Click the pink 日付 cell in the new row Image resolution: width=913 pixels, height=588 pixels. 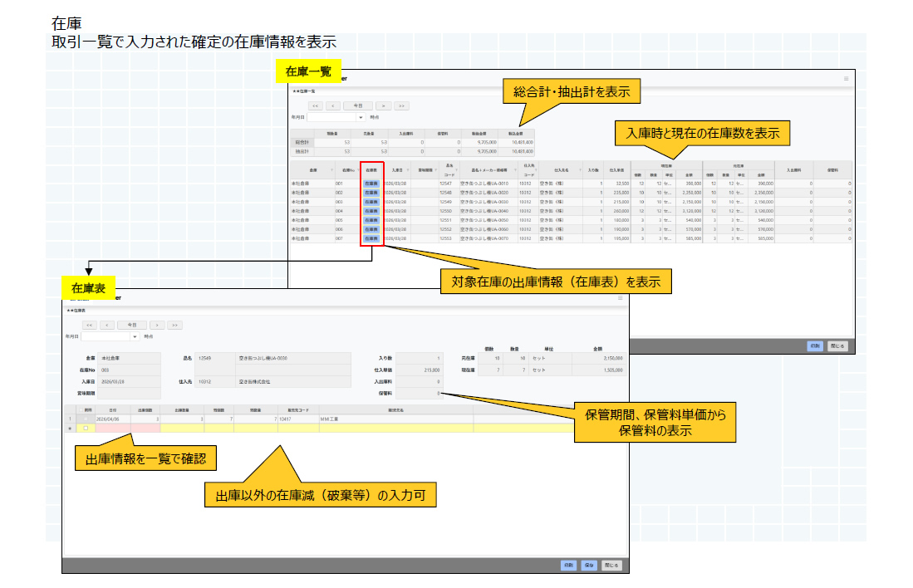(x=112, y=429)
